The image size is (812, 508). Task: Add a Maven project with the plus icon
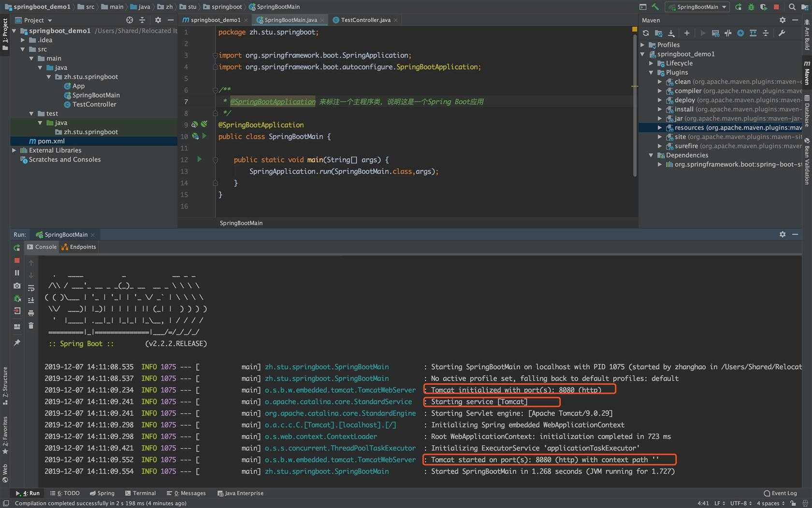pyautogui.click(x=687, y=33)
